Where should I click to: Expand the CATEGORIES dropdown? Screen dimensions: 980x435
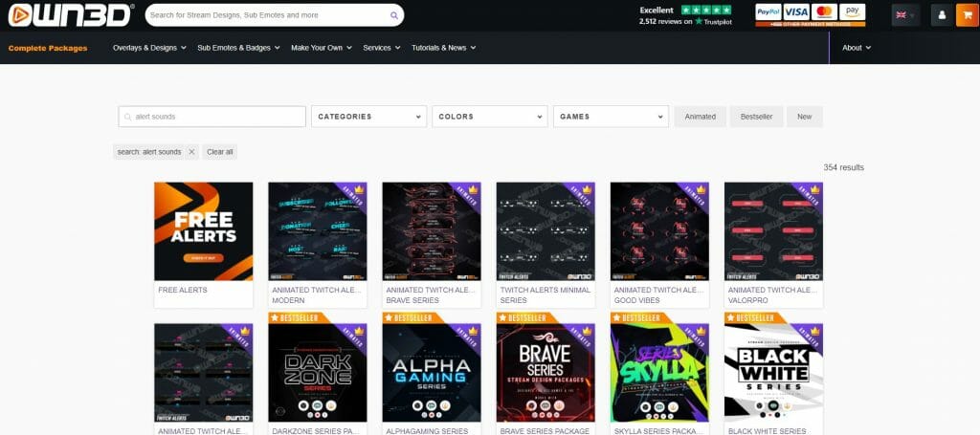(x=368, y=117)
